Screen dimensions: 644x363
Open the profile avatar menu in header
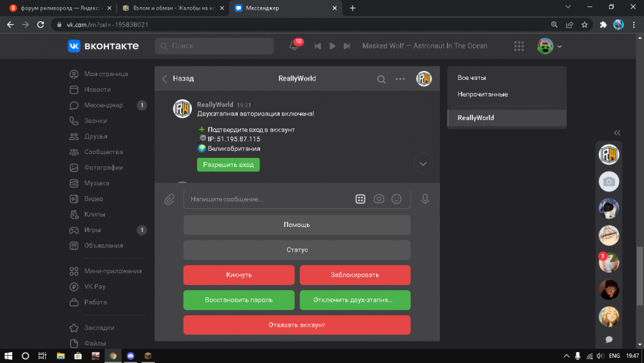pos(549,46)
